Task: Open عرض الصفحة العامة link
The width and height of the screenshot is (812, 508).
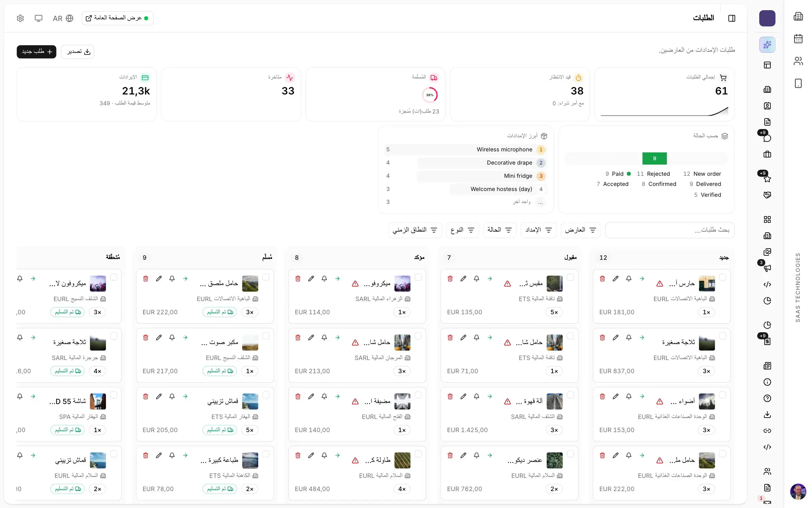Action: coord(117,18)
